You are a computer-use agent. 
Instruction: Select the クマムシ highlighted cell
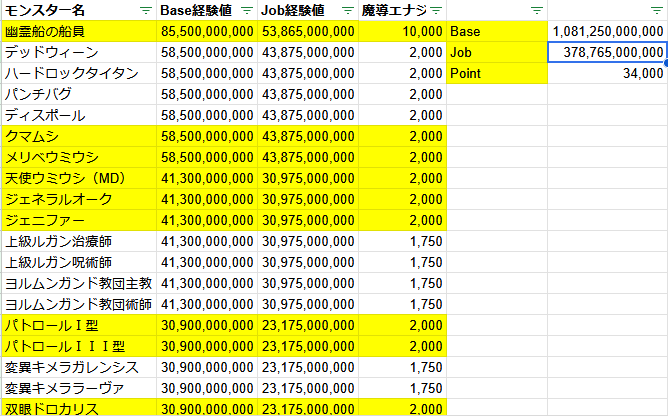coord(78,136)
